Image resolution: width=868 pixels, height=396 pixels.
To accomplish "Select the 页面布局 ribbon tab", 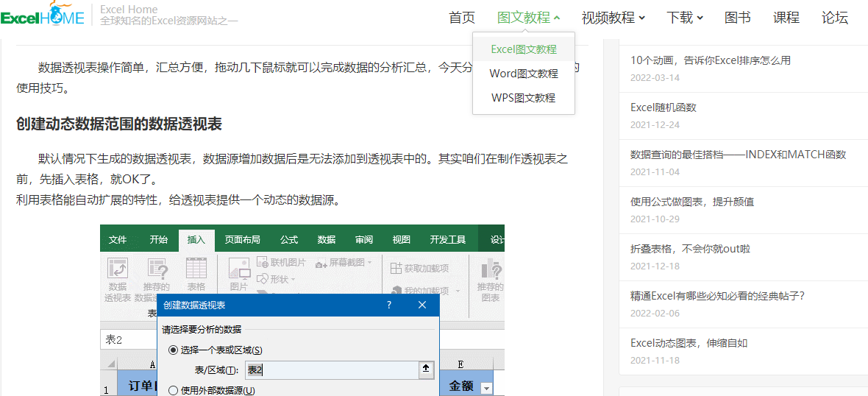I will pos(243,240).
